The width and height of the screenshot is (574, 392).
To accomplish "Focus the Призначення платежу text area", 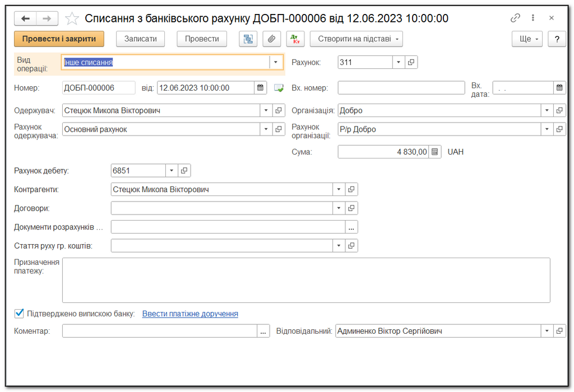I will (306, 280).
